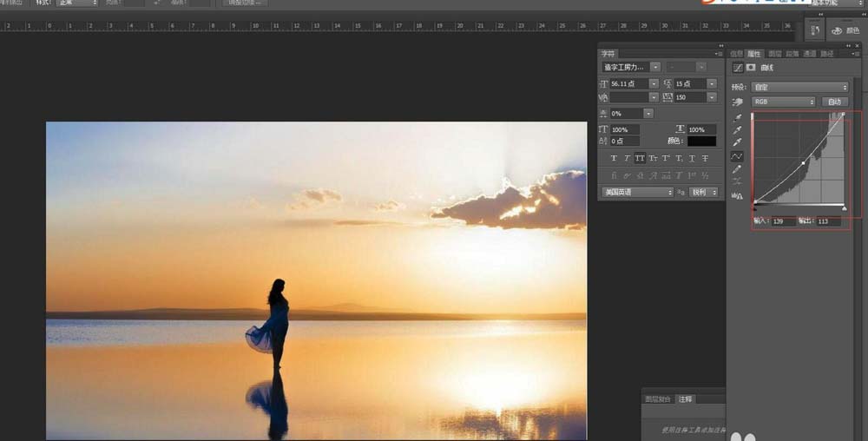Enable the Strikethrough text style icon
Image resolution: width=868 pixels, height=441 pixels.
705,158
